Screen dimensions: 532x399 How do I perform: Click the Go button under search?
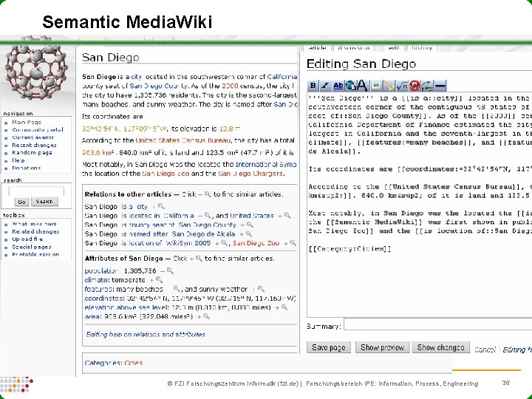click(21, 202)
